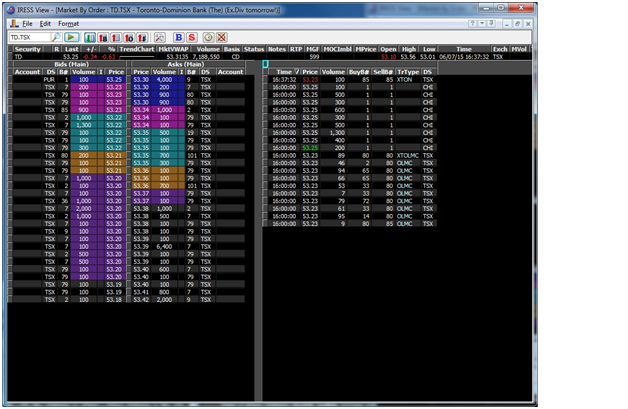Screen dimensions: 628x409
Task: Click the red Open value 53.10
Action: (x=388, y=57)
